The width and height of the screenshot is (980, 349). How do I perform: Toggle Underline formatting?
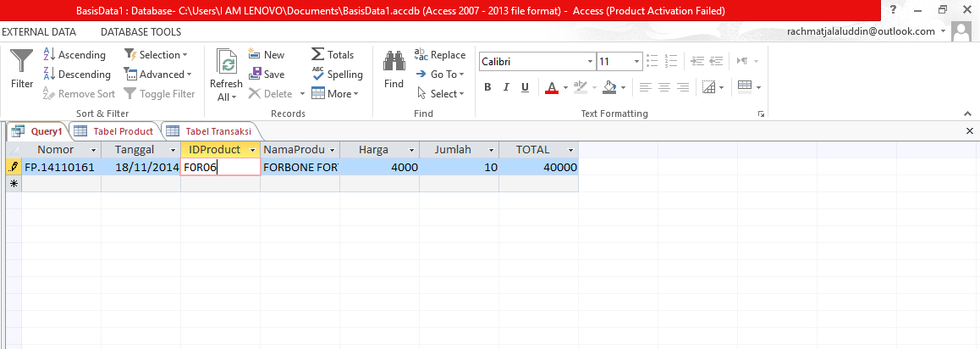point(525,87)
